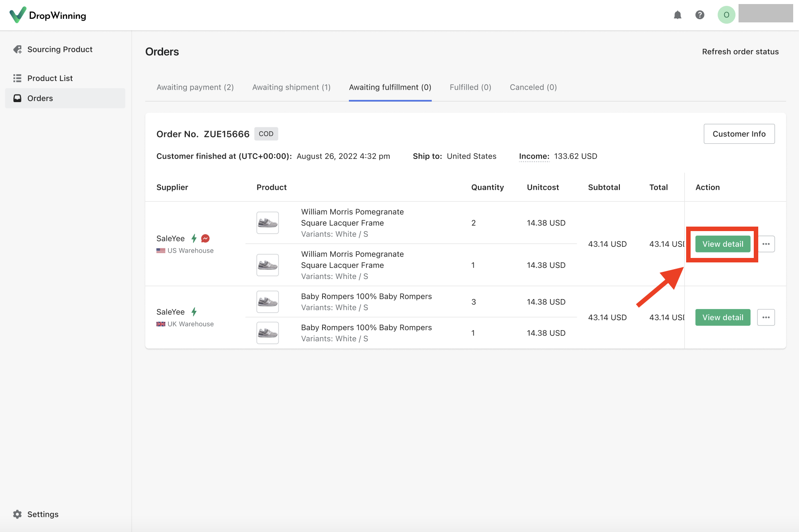
Task: Open thumbnail of Pomegranate Frame quantity 2
Action: coord(268,223)
